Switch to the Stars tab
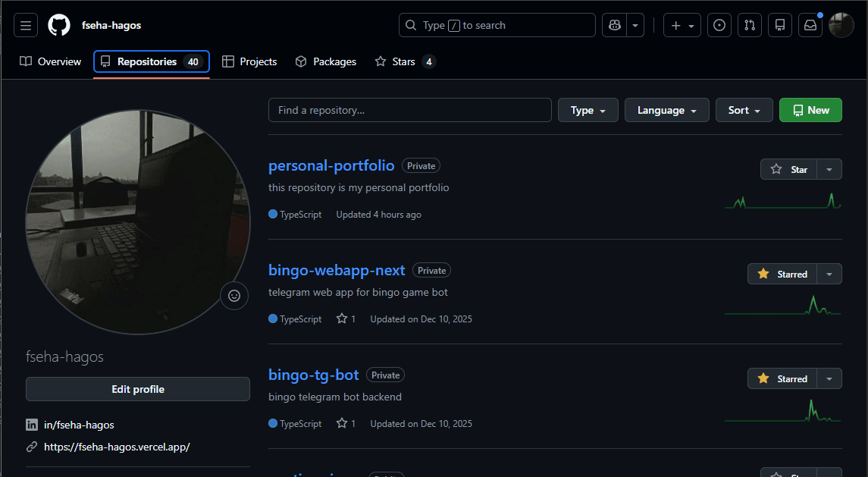The height and width of the screenshot is (477, 868). pyautogui.click(x=406, y=61)
